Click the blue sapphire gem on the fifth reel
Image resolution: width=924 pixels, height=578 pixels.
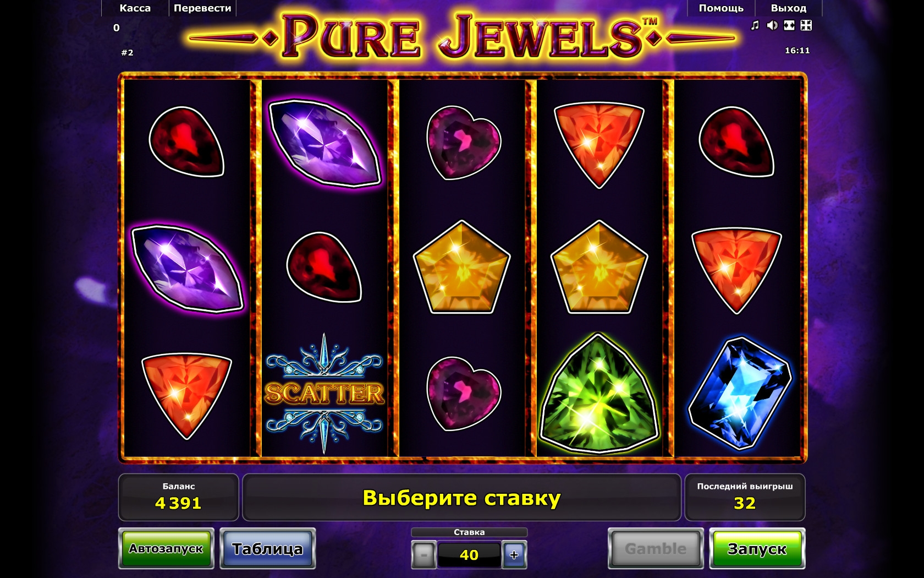(x=740, y=393)
